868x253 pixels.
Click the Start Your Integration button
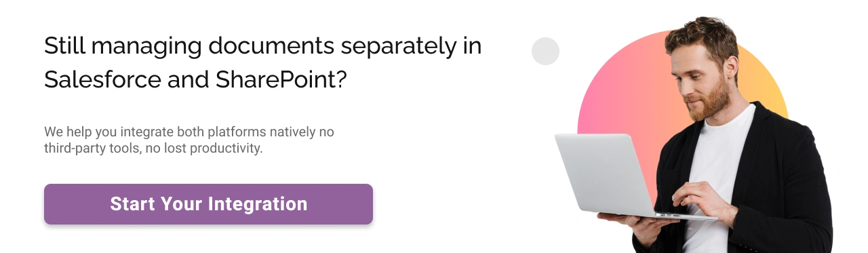click(x=208, y=203)
